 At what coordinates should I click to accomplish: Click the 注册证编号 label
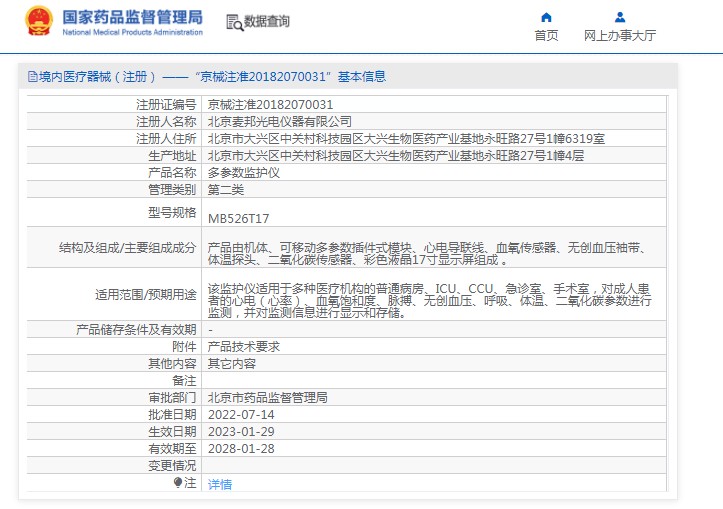pos(166,105)
